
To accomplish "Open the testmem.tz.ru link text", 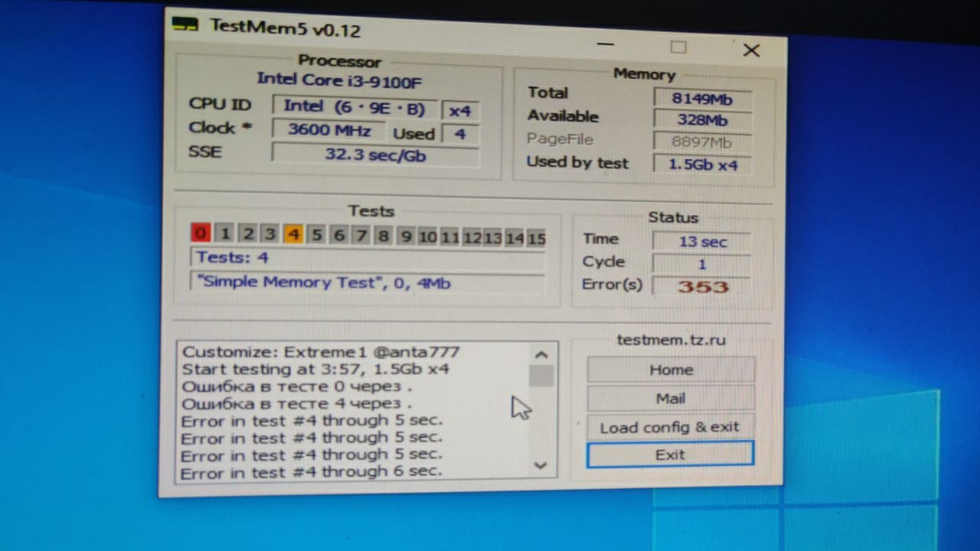I will coord(671,340).
